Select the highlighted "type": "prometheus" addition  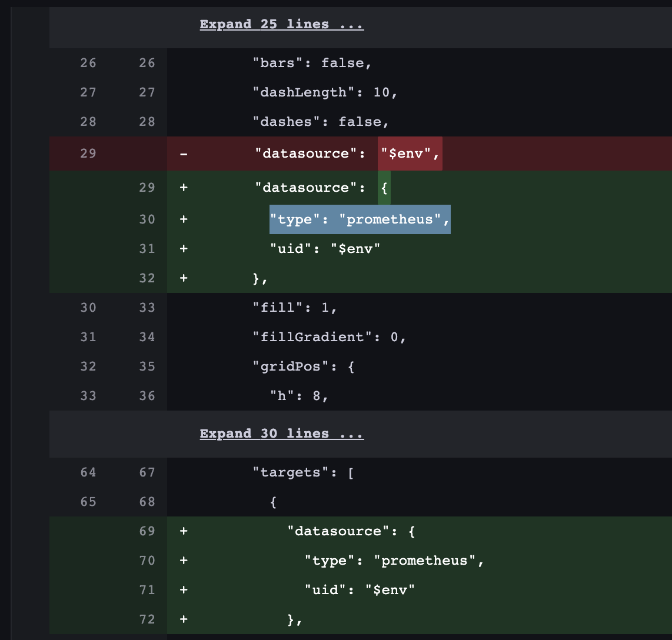tap(360, 219)
